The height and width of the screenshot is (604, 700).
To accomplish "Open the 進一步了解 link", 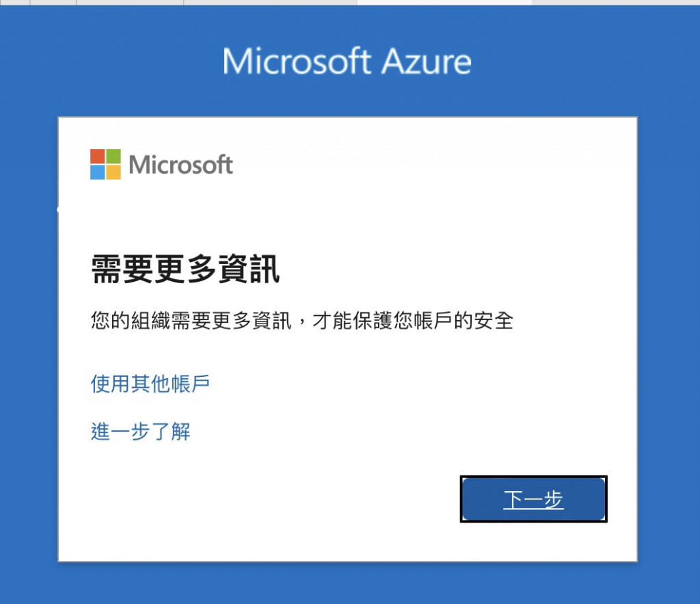I will click(141, 432).
